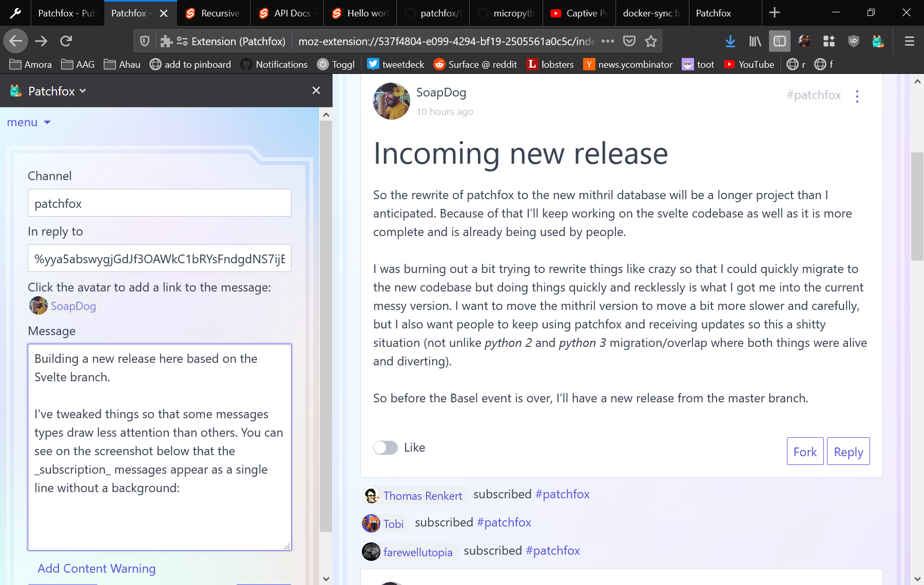Open news.ycombinator bookmark

pos(628,64)
